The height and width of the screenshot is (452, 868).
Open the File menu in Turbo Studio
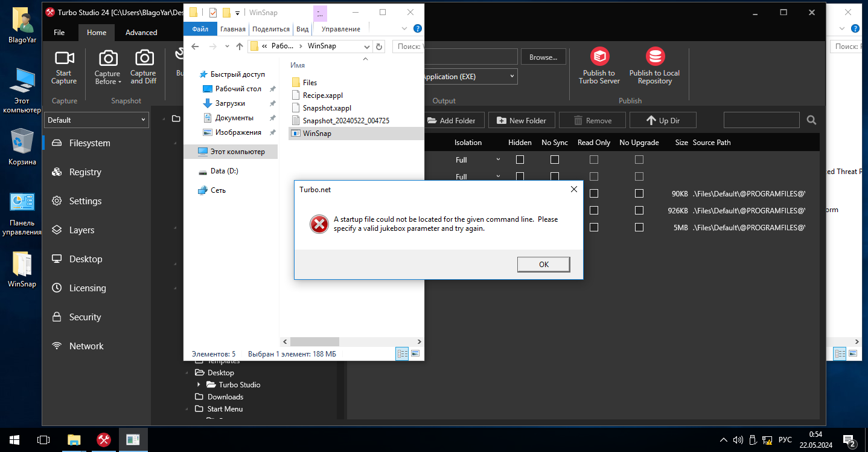[x=59, y=33]
